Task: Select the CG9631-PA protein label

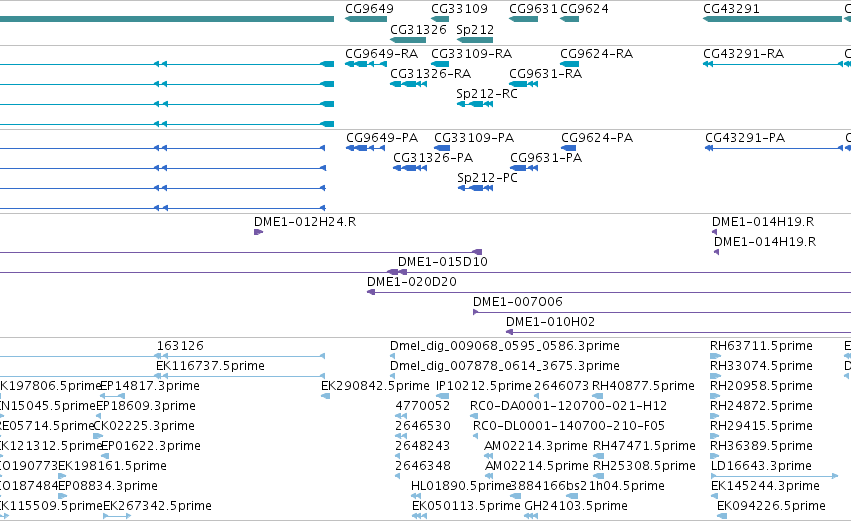Action: (x=546, y=158)
